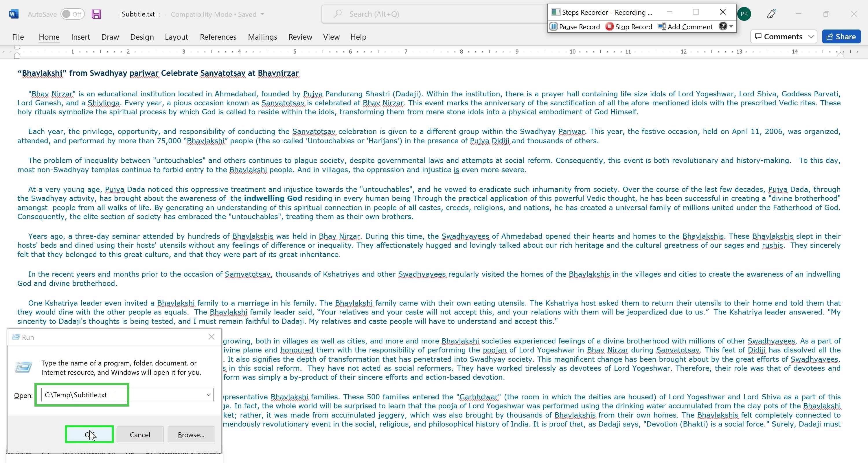This screenshot has height=463, width=868.
Task: Click the search magnifier icon
Action: tap(337, 14)
